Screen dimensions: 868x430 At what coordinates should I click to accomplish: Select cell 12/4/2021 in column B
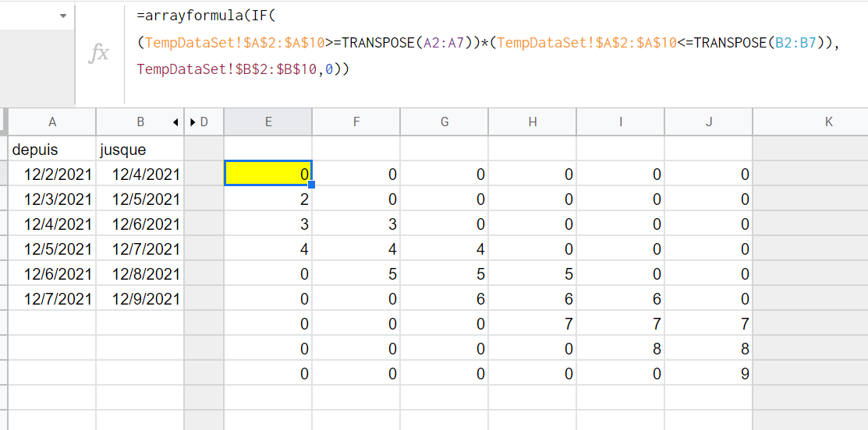140,174
